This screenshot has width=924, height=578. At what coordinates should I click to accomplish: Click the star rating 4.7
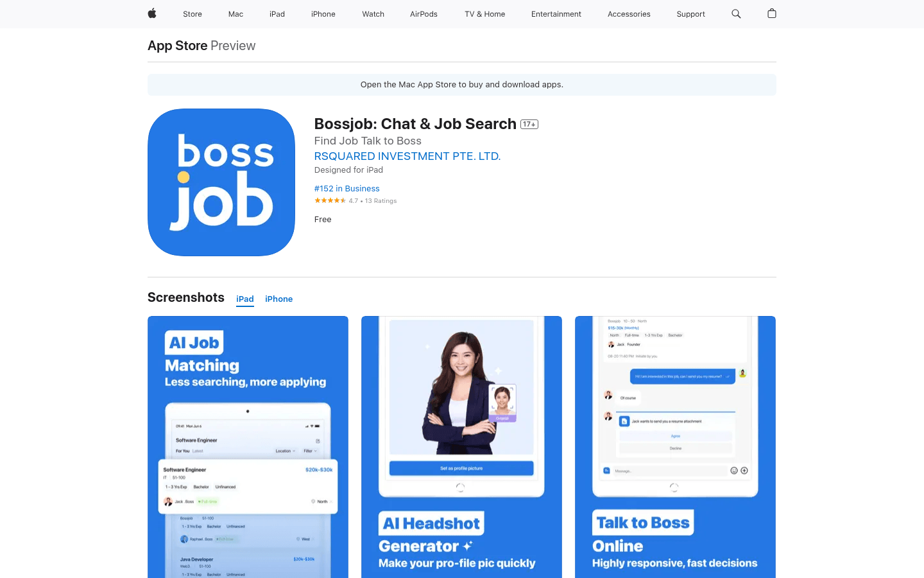click(330, 200)
